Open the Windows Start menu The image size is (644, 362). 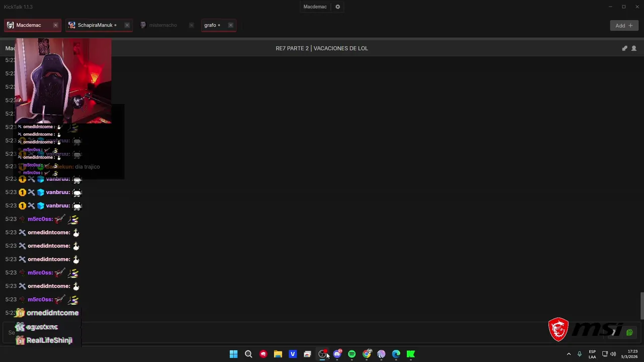(x=233, y=354)
